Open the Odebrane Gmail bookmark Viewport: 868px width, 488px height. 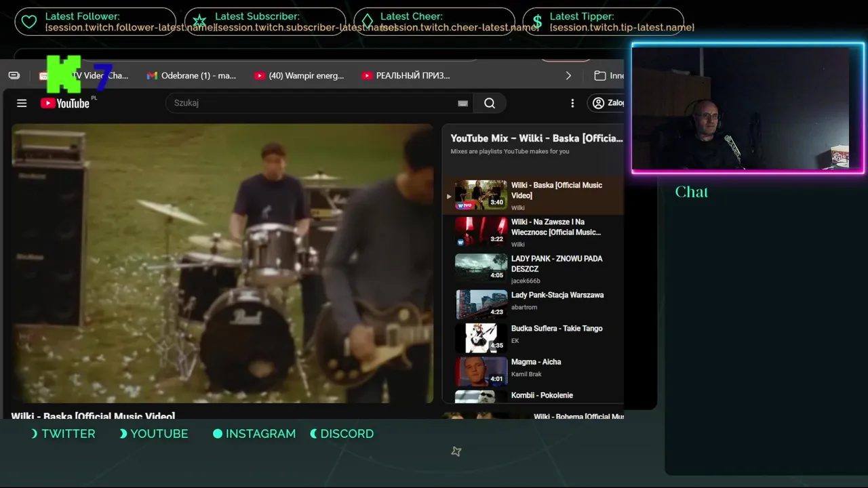[x=191, y=76]
